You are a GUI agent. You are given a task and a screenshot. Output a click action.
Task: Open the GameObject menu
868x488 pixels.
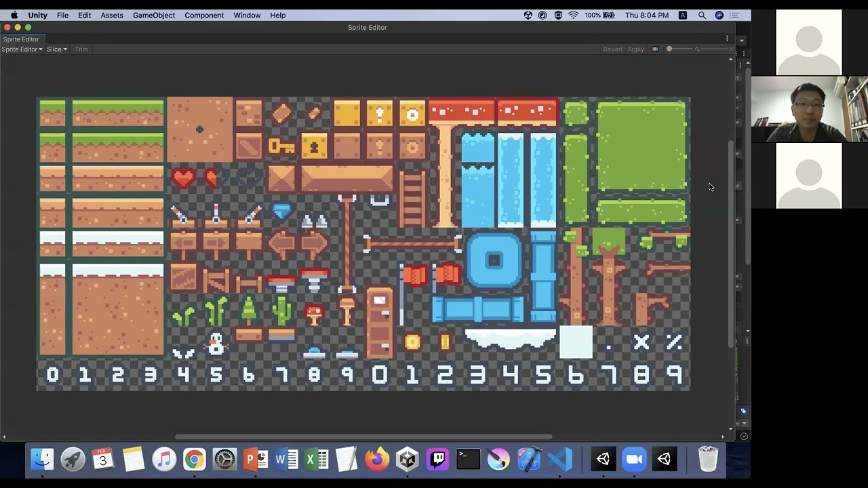[x=153, y=15]
